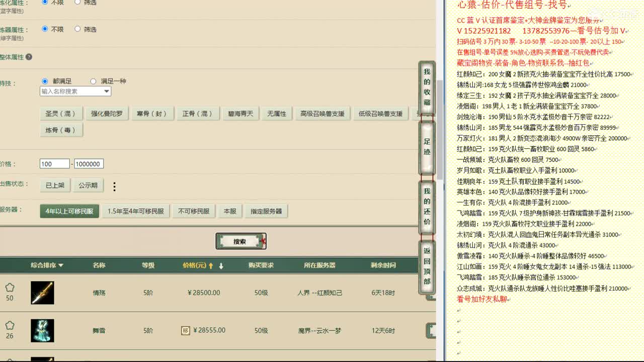
Task: Click server text 人界 --红颜知己
Action: pyautogui.click(x=319, y=293)
